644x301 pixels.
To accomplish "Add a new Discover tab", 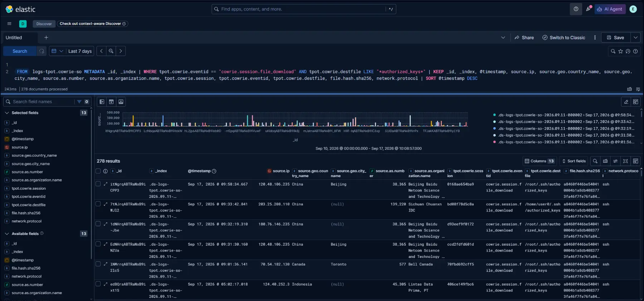I will [46, 38].
